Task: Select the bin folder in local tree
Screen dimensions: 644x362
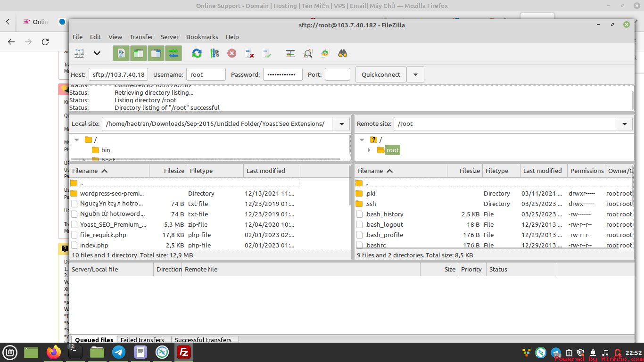Action: pos(106,150)
